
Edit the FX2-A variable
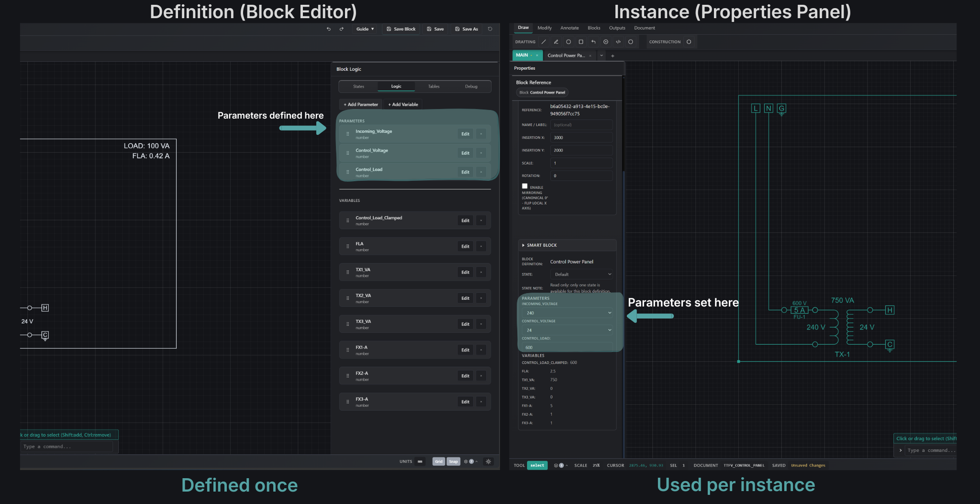pos(465,376)
